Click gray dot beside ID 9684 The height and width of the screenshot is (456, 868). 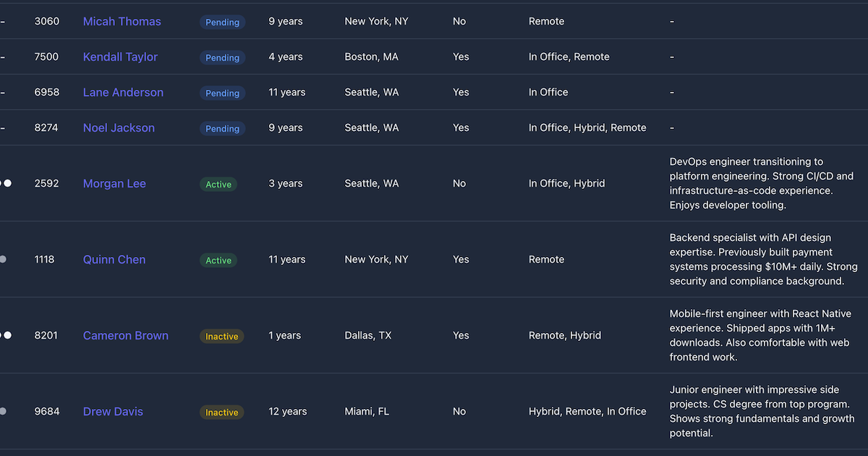(3, 412)
